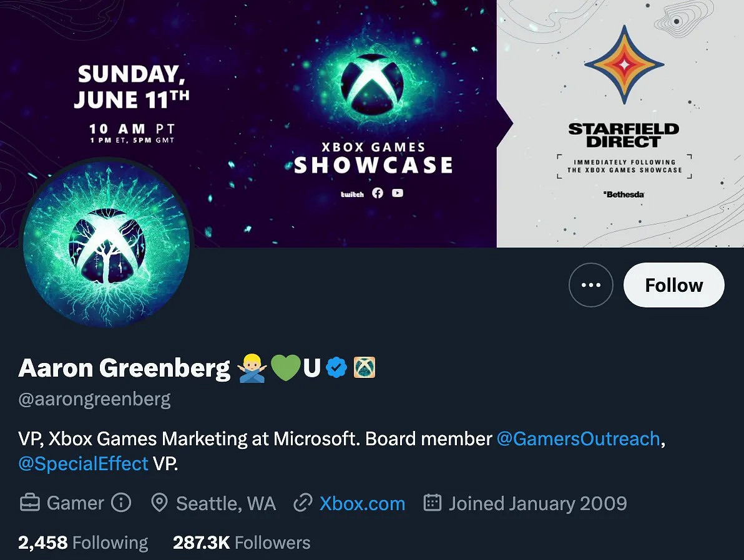
Task: Click the briefcase professional category icon
Action: (30, 503)
